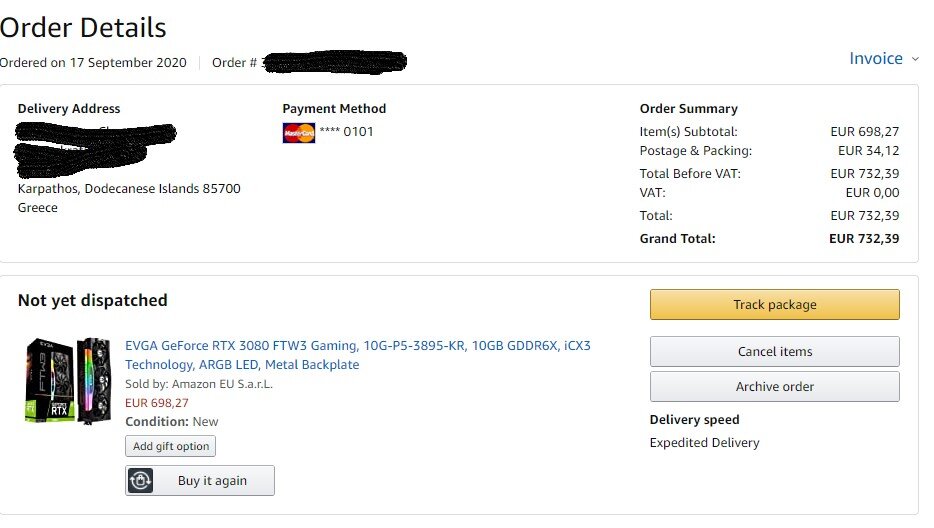Image resolution: width=934 pixels, height=528 pixels.
Task: Click Add gift option
Action: [170, 446]
